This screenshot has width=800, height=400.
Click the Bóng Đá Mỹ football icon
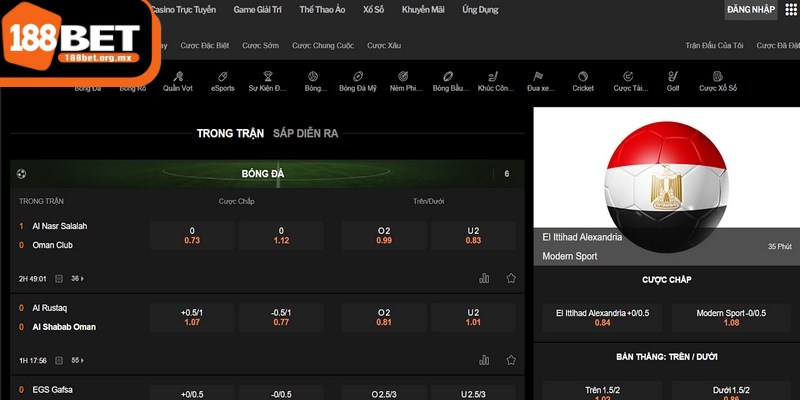coord(357,80)
